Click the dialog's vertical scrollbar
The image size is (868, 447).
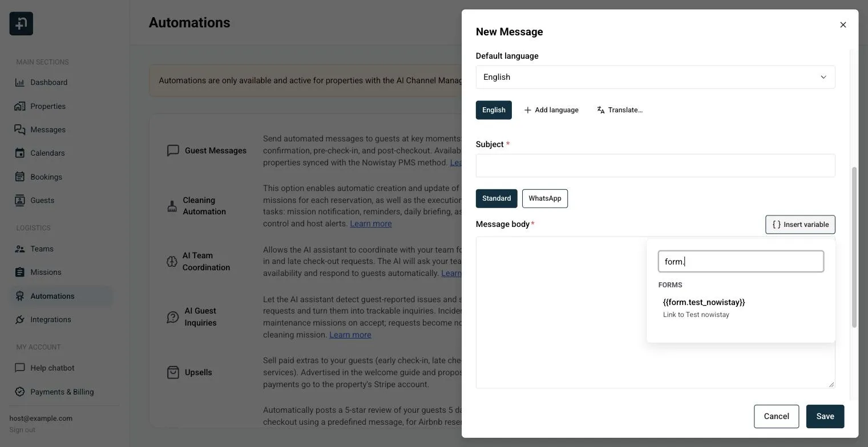pos(854,247)
